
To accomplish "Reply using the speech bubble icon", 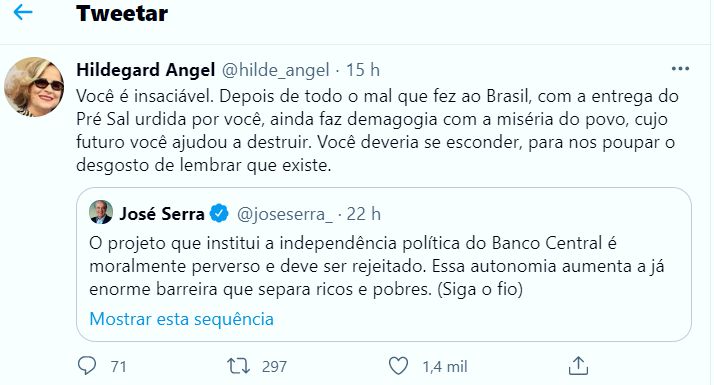I will click(x=87, y=365).
